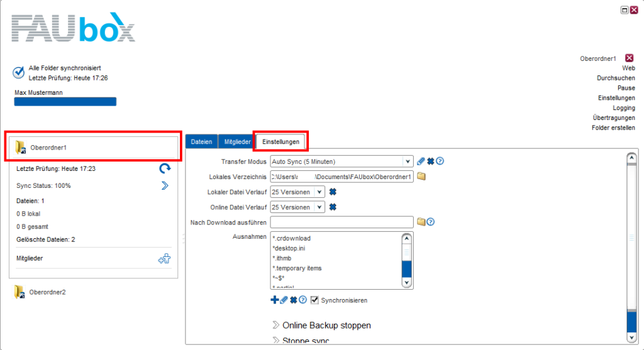The image size is (644, 350).
Task: Click the Folder erstellen link
Action: point(613,128)
